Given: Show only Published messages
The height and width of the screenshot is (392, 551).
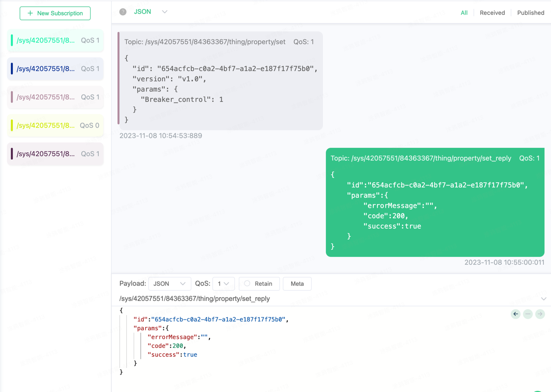Looking at the screenshot, I should click(530, 13).
